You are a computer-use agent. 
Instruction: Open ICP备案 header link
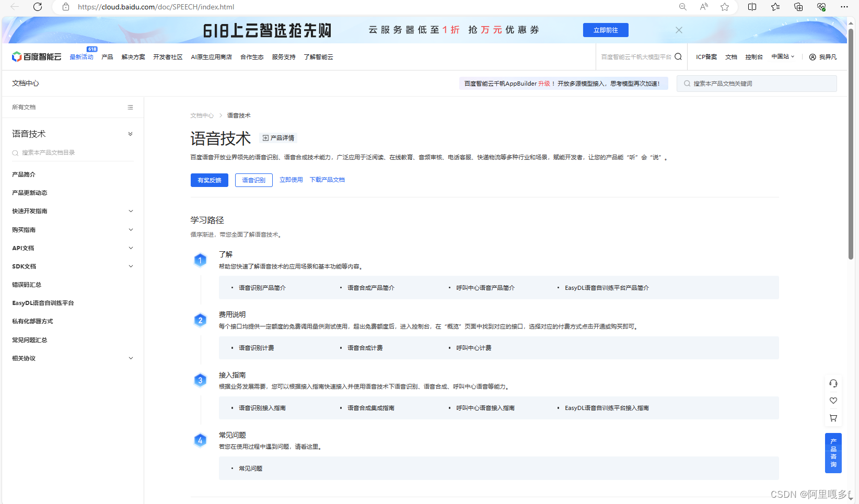click(x=706, y=57)
